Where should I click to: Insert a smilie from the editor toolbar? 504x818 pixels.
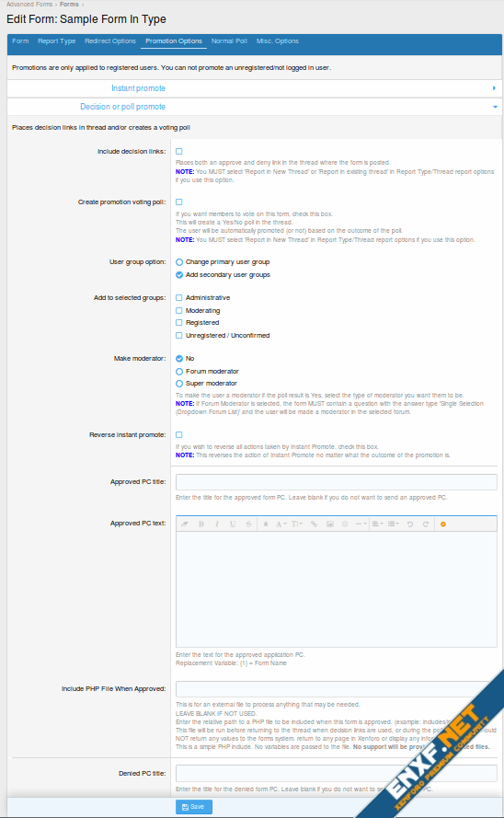pyautogui.click(x=345, y=524)
